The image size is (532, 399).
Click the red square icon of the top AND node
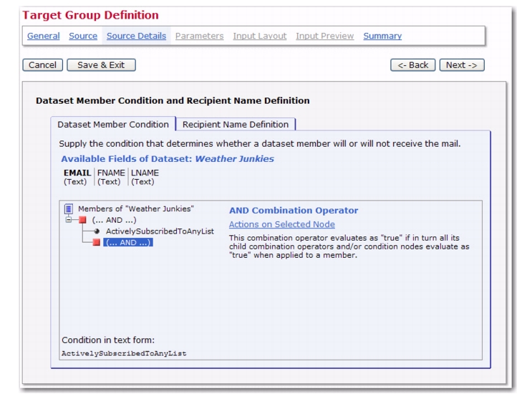click(82, 220)
